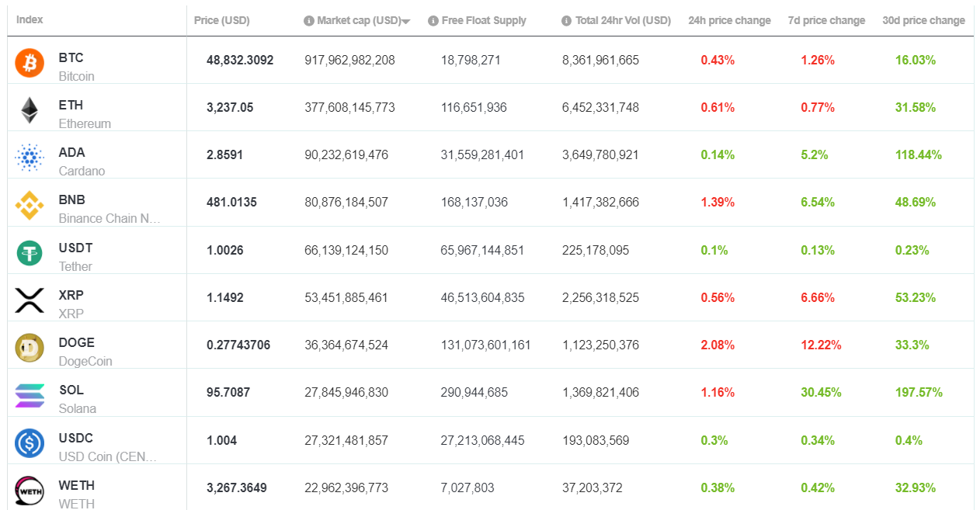This screenshot has height=510, width=980.
Task: Open the ETH ticker link
Action: point(71,105)
